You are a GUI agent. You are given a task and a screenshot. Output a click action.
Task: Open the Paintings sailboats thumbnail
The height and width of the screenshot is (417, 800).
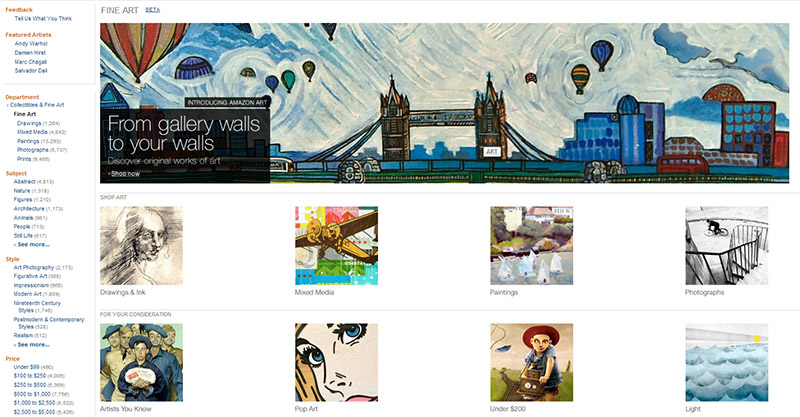point(532,246)
